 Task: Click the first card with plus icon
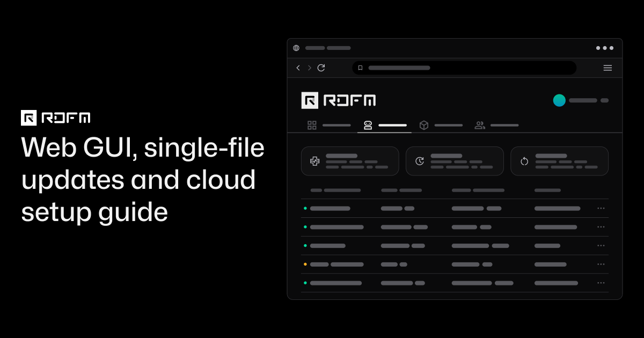350,161
